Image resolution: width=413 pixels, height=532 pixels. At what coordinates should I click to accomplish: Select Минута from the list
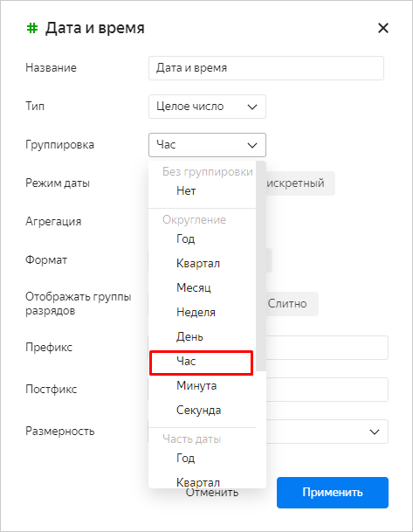click(x=202, y=386)
